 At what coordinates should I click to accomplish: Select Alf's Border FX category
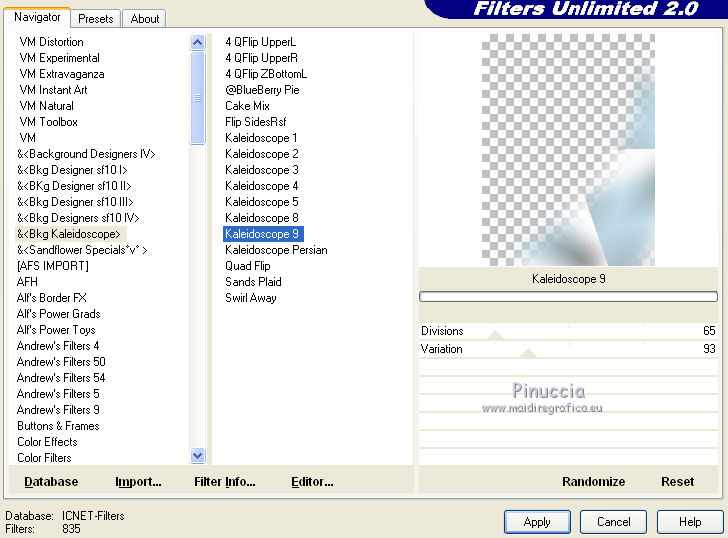pos(52,298)
